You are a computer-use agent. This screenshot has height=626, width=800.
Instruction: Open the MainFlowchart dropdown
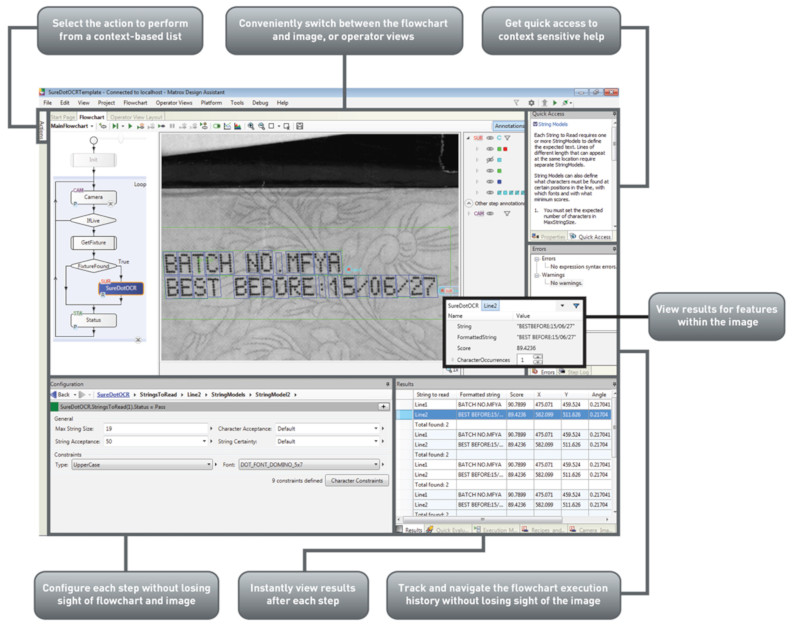(x=92, y=126)
